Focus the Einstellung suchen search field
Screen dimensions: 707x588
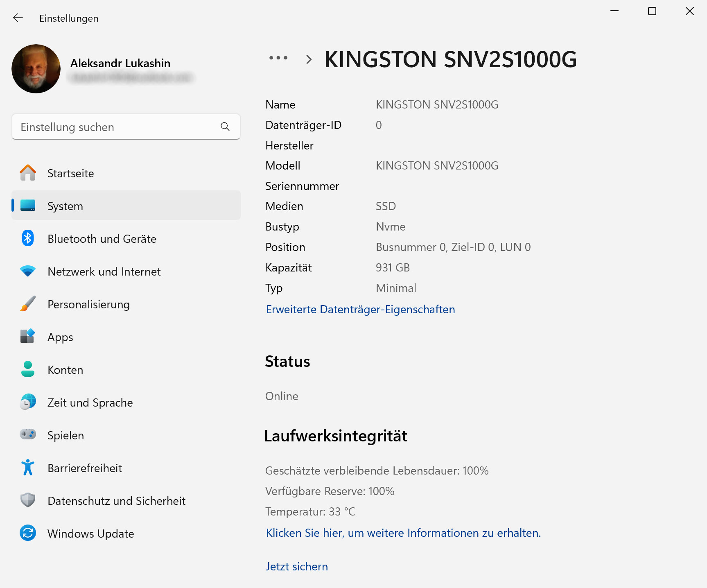[x=126, y=127]
